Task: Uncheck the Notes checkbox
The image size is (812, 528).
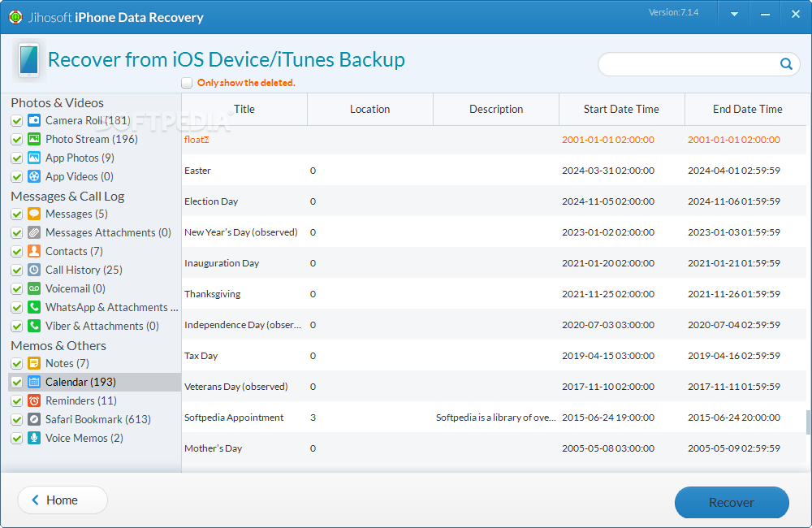Action: pos(16,363)
